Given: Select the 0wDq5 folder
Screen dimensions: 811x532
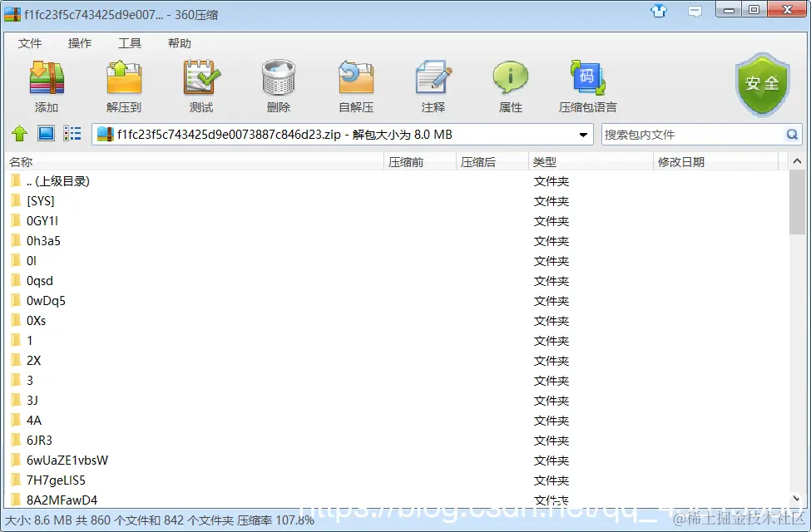Looking at the screenshot, I should point(397,301).
